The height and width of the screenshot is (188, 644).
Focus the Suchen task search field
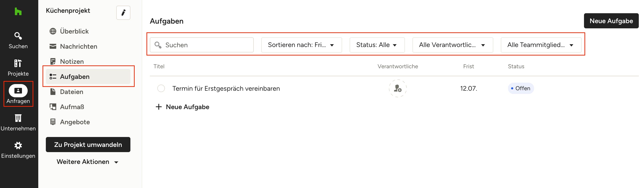pyautogui.click(x=202, y=45)
